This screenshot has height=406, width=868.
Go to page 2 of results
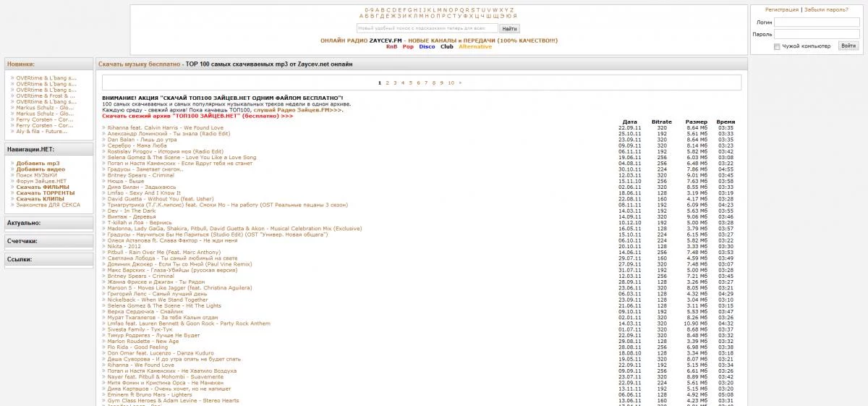(387, 83)
